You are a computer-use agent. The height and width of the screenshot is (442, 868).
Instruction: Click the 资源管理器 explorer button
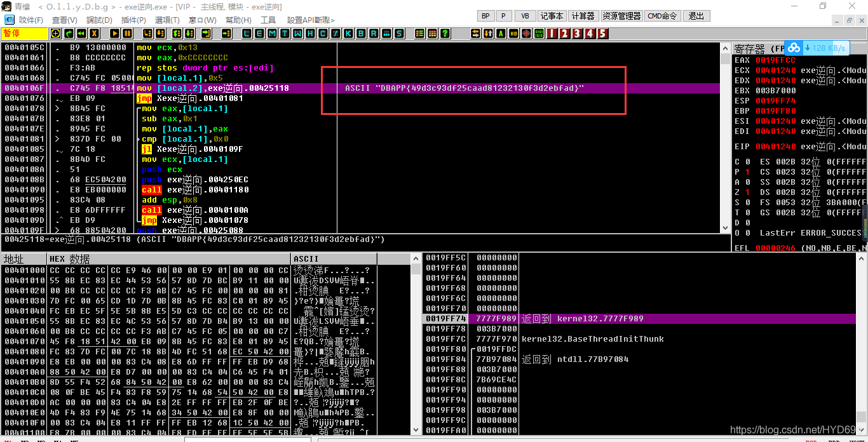click(621, 16)
